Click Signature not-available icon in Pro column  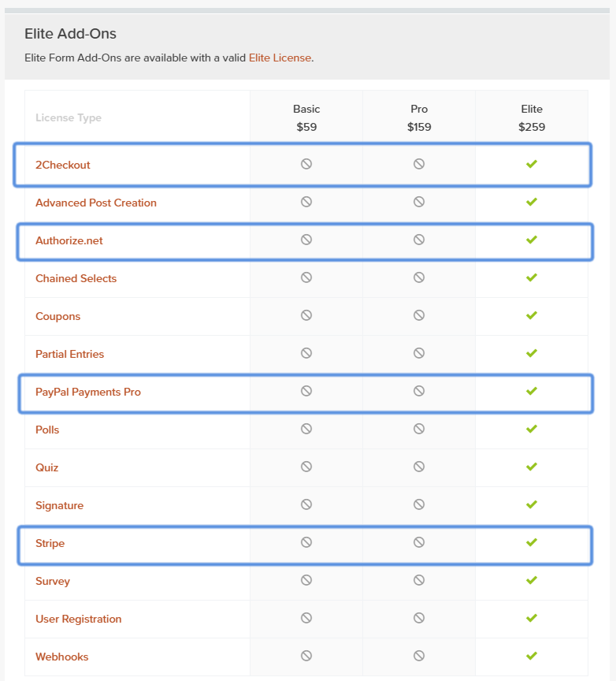pyautogui.click(x=419, y=504)
